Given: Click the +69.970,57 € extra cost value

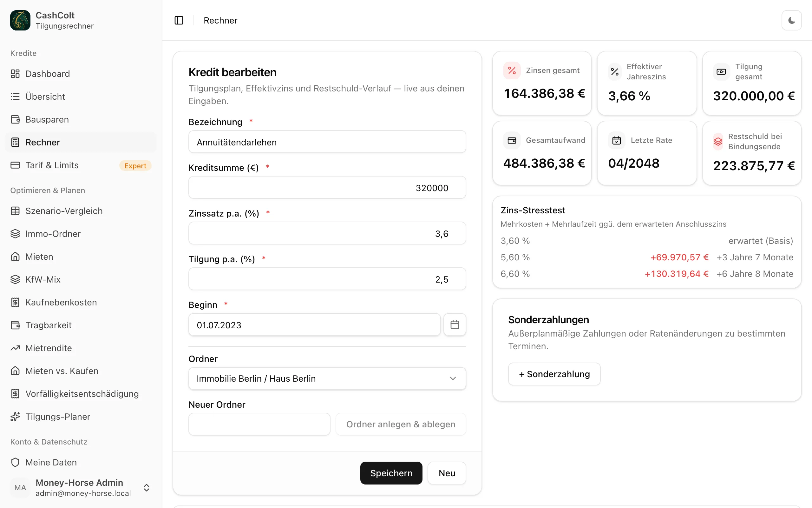Looking at the screenshot, I should click(679, 257).
